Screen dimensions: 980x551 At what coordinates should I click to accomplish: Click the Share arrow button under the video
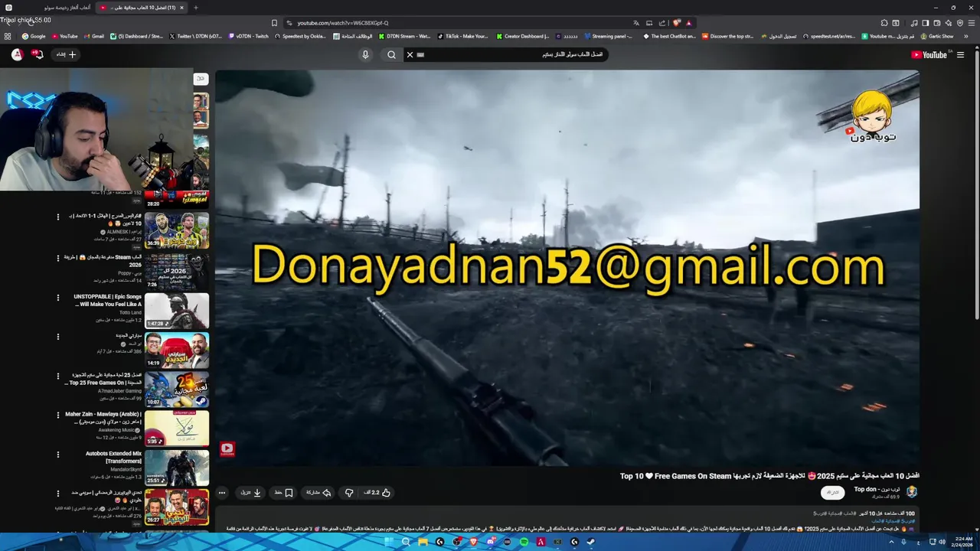coord(318,493)
